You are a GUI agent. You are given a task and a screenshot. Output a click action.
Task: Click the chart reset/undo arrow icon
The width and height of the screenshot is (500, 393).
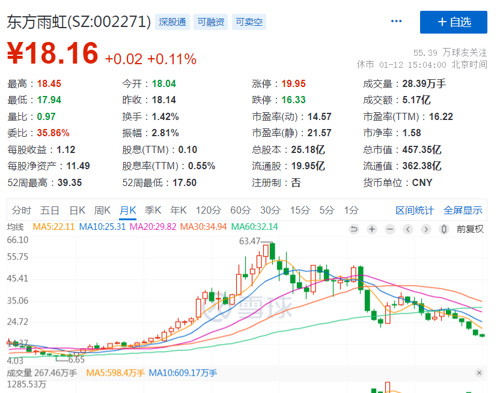pos(354,229)
